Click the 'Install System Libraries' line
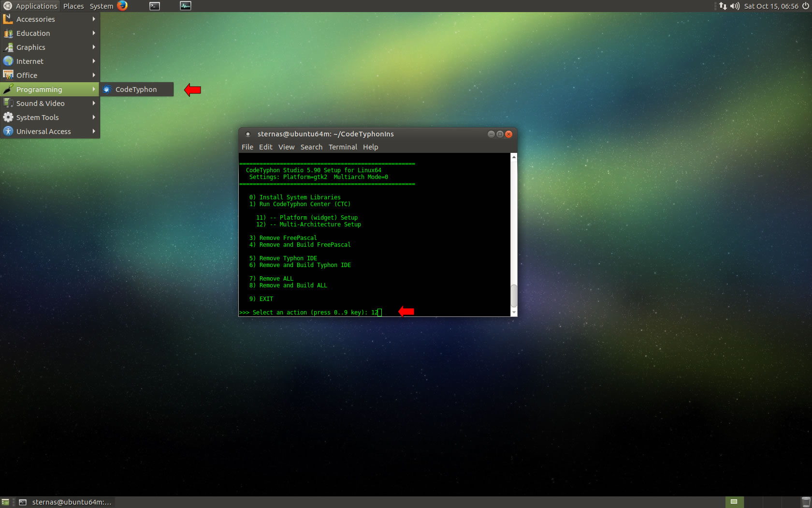Image resolution: width=812 pixels, height=508 pixels. [295, 197]
